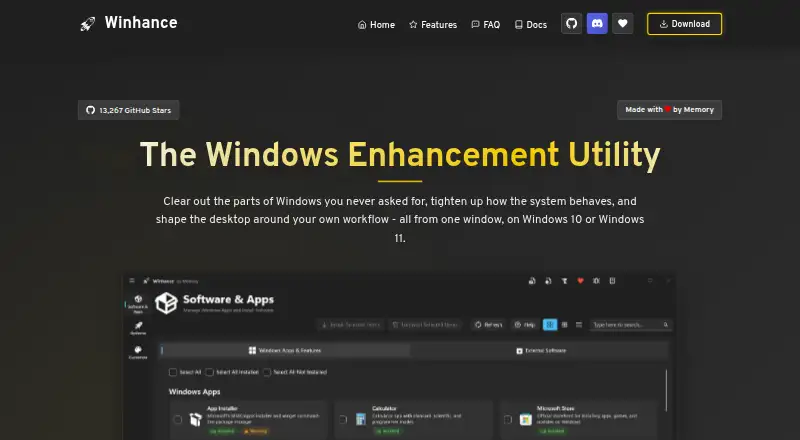Open the Features nav item
800x440 pixels.
433,25
